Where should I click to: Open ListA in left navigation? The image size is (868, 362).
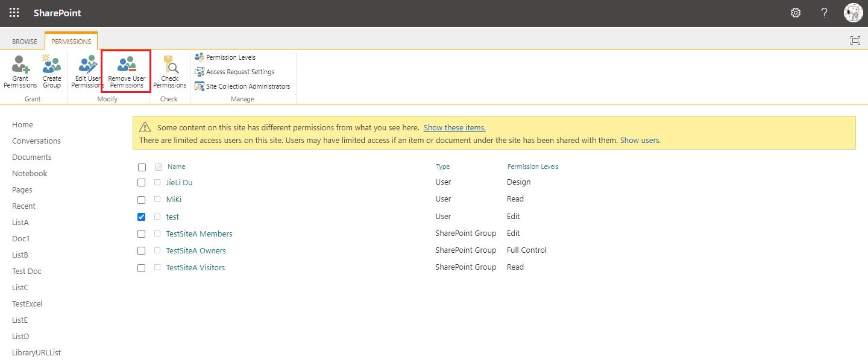(20, 223)
